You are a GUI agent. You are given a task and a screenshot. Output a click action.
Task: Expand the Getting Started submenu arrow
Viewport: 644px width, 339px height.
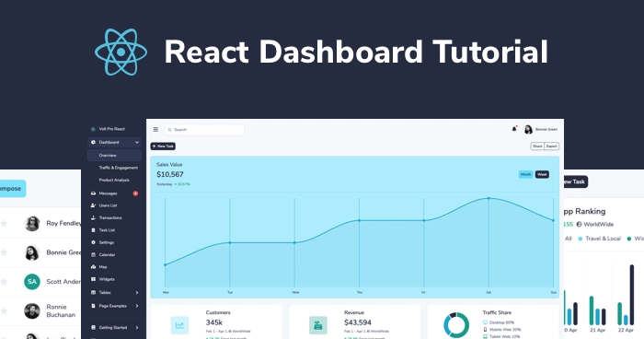point(137,327)
